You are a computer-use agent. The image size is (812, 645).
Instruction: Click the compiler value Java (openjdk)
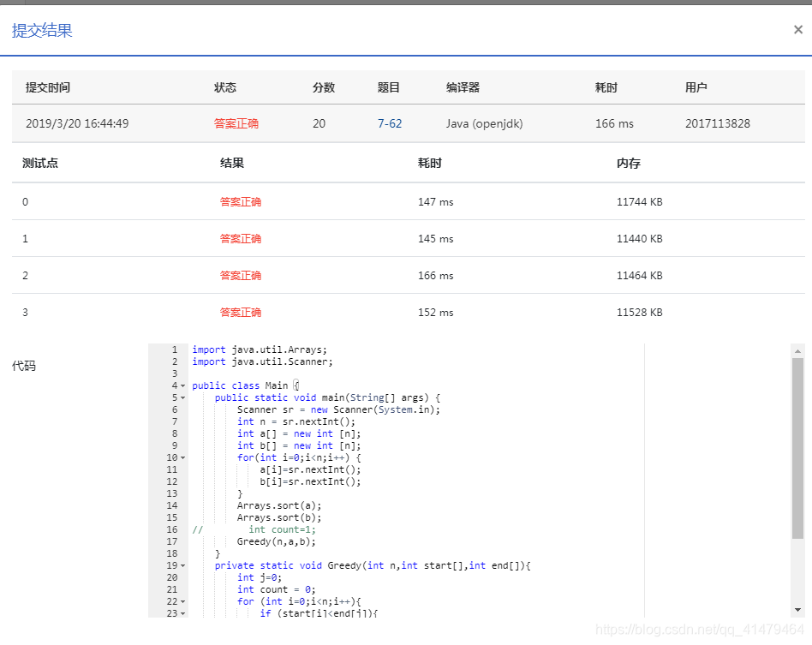tap(484, 123)
